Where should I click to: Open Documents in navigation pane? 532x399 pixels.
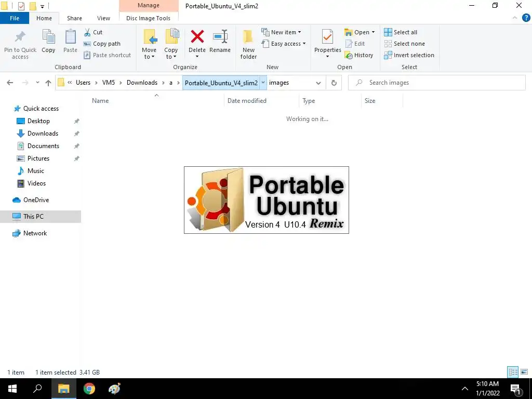click(43, 146)
